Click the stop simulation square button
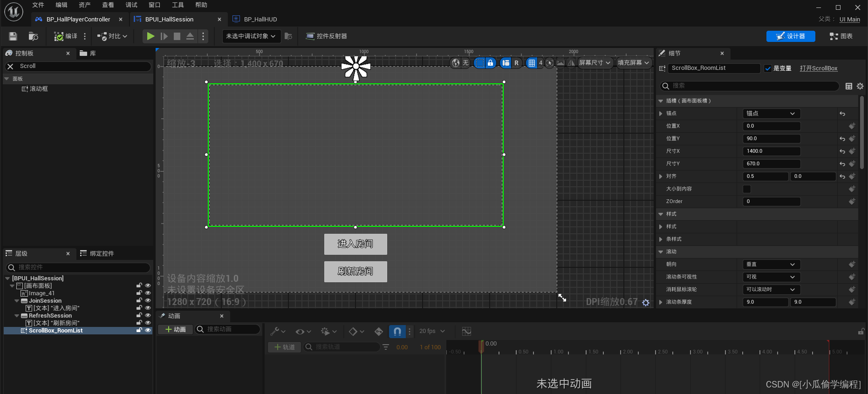868x394 pixels. pyautogui.click(x=177, y=36)
